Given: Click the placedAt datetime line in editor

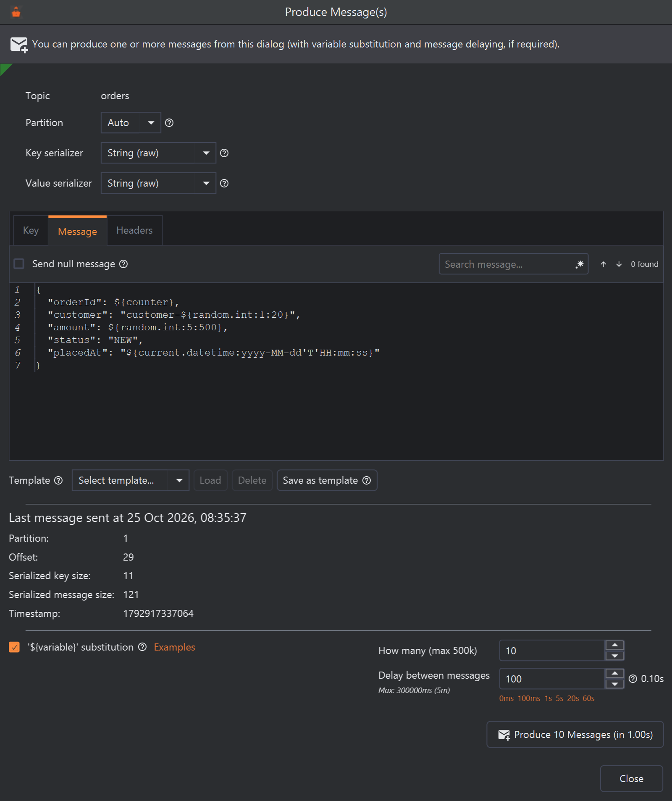Looking at the screenshot, I should (x=213, y=353).
